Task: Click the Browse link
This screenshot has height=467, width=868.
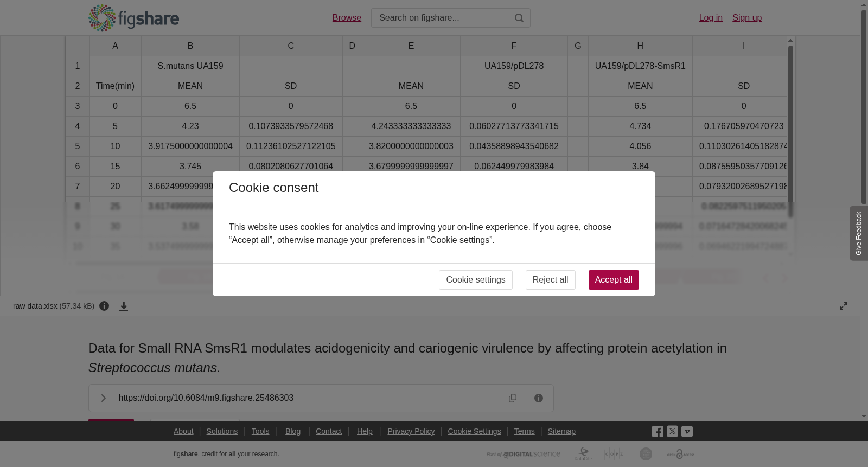Action: point(347,18)
